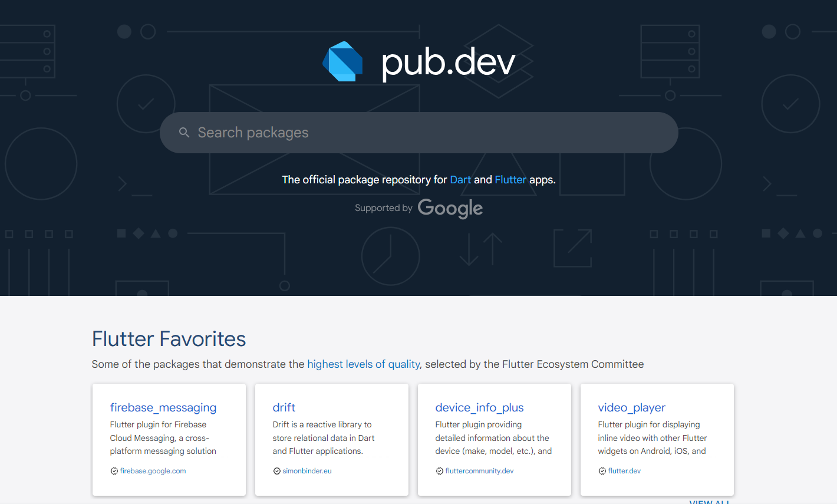Open the drift package

284,407
